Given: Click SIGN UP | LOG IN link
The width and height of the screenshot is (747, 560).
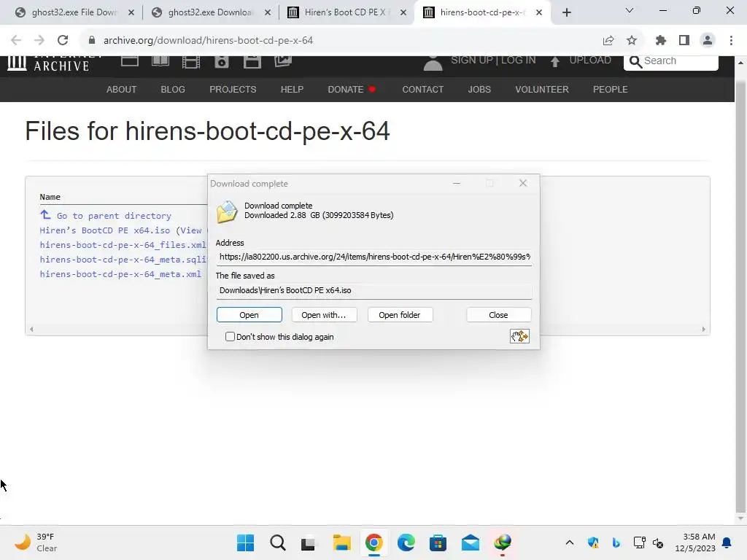Looking at the screenshot, I should pos(493,60).
